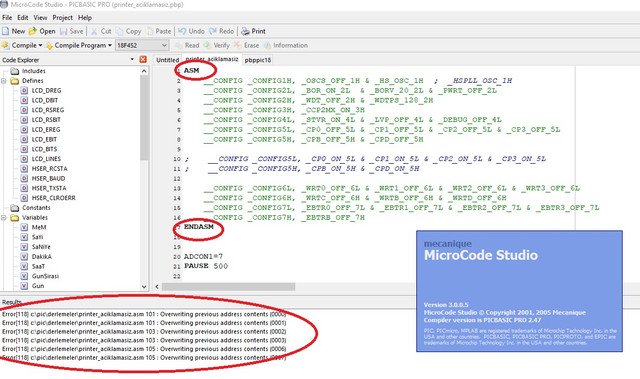
Task: Close the Code Explorer panel
Action: (143, 60)
